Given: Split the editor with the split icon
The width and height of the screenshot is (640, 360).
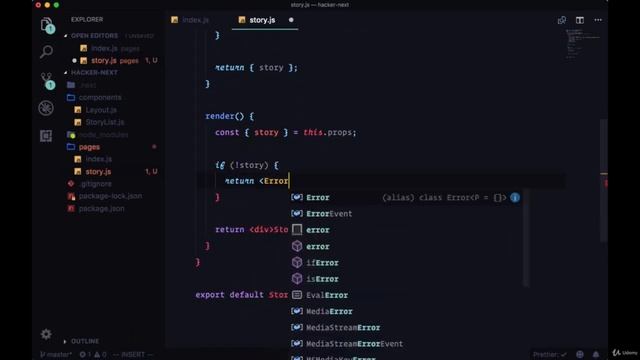Looking at the screenshot, I should (x=580, y=20).
